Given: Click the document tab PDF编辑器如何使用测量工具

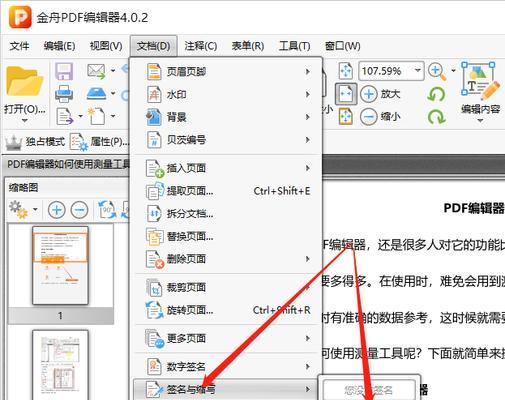Looking at the screenshot, I should pos(68,164).
